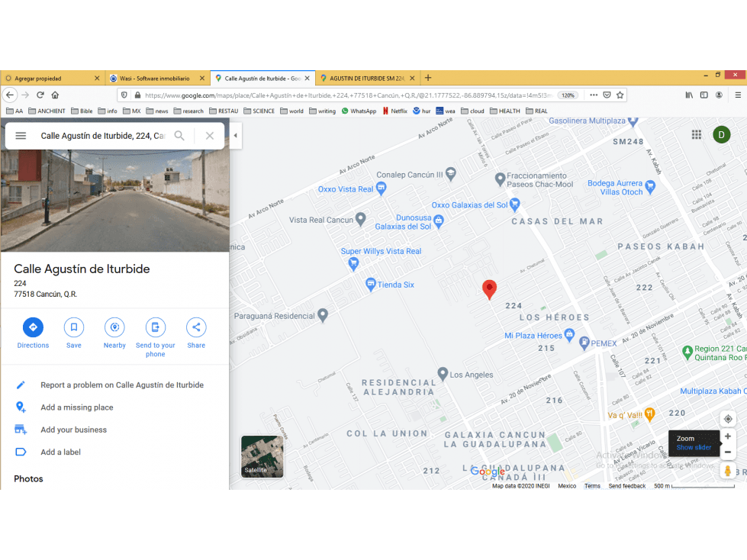Click Show slider in Zoom tooltip
This screenshot has width=747, height=560.
[694, 448]
